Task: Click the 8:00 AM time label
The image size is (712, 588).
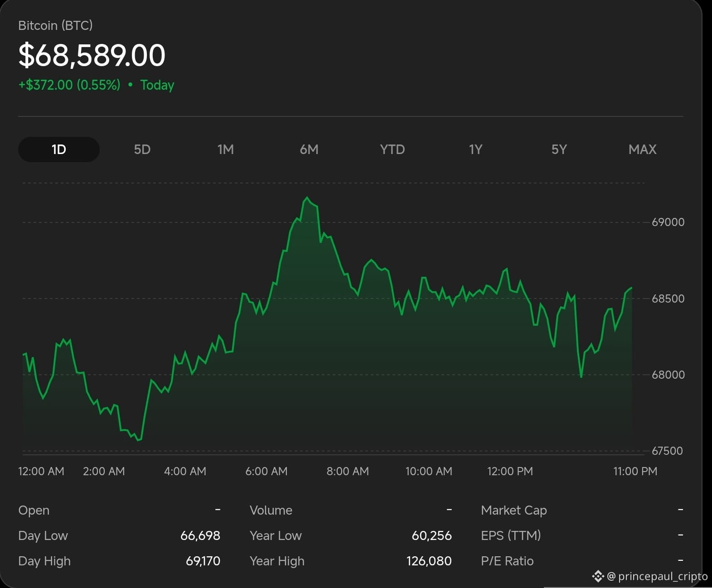Action: [348, 471]
